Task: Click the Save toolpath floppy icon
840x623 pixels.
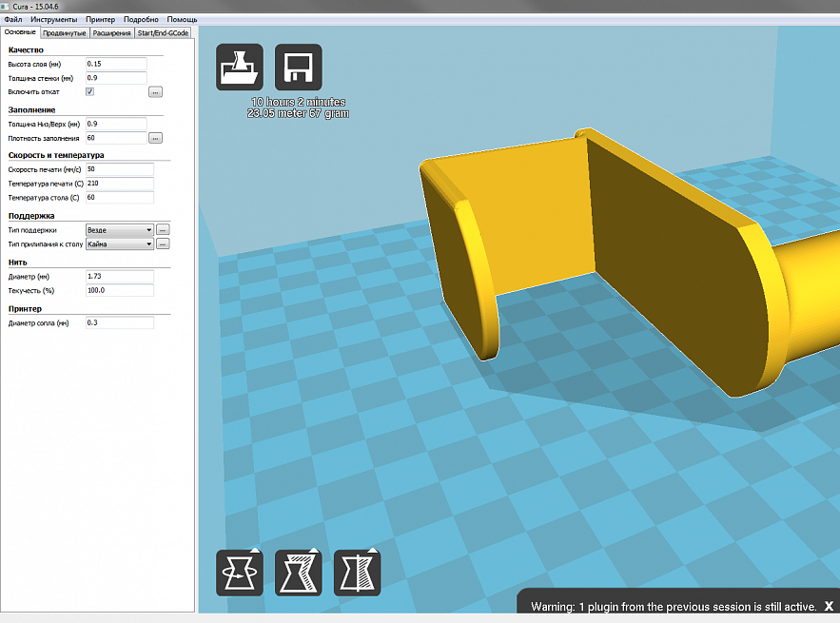Action: 298,68
